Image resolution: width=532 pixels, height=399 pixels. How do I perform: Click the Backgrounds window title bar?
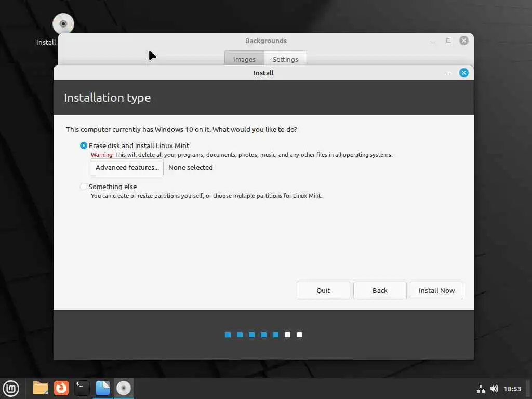click(265, 41)
